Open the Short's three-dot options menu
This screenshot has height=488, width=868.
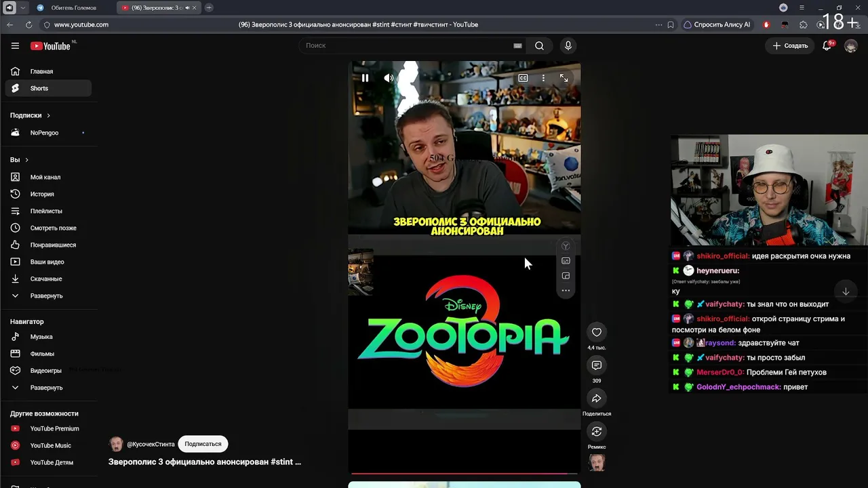[x=543, y=78]
